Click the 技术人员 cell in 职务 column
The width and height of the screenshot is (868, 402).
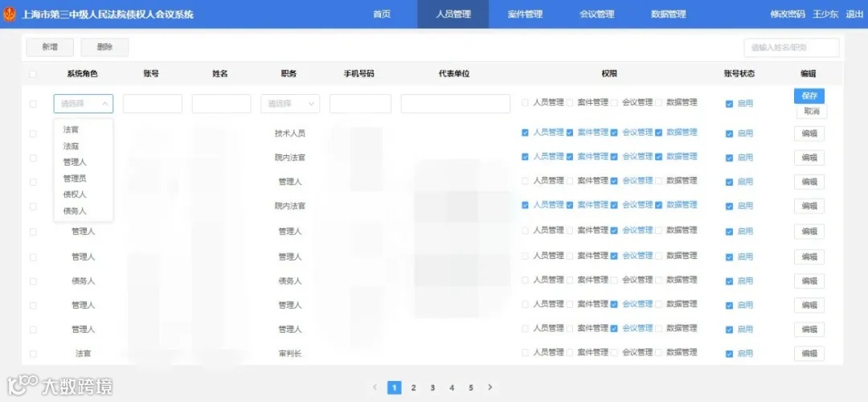point(290,133)
